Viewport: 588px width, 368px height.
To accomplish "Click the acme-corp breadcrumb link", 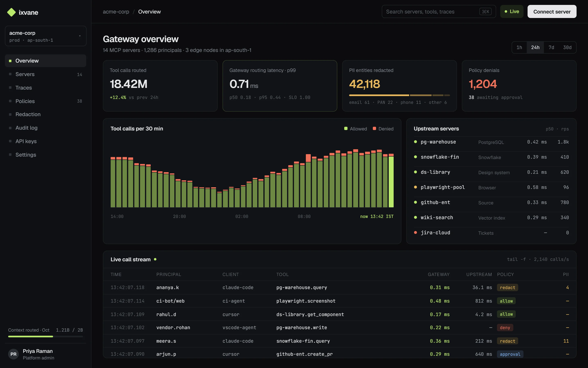I will (x=116, y=12).
